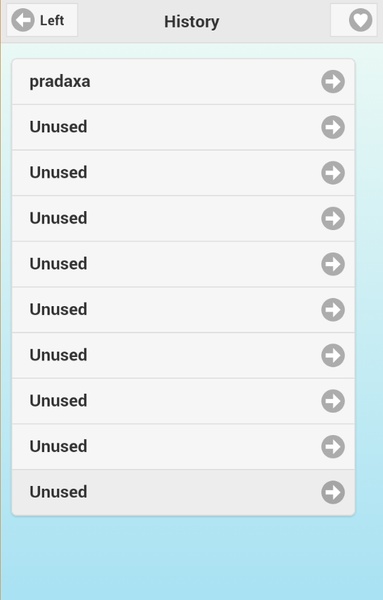The image size is (383, 600).
Task: Tap the back arrow icon beside Left
Action: [23, 20]
